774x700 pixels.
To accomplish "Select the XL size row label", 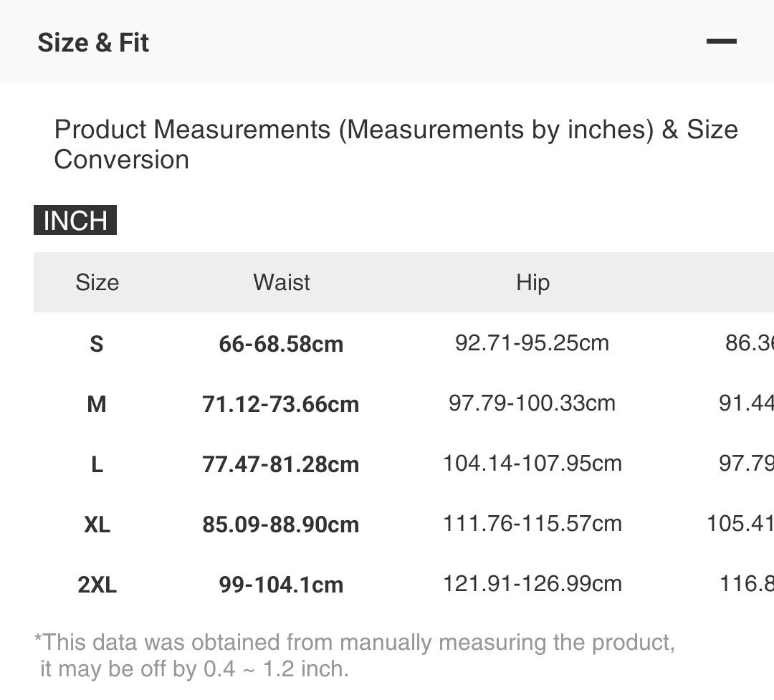I will [x=97, y=525].
